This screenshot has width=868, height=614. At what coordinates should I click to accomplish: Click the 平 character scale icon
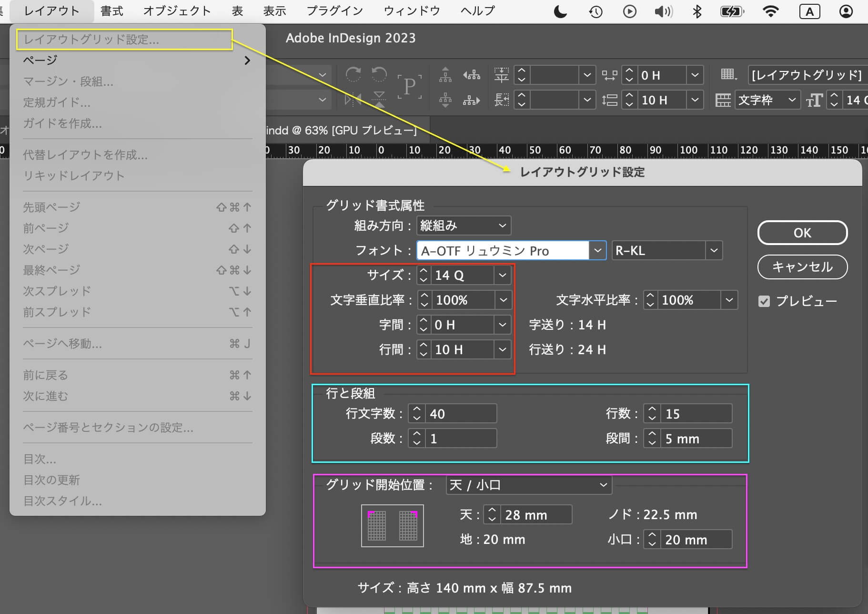click(x=501, y=75)
